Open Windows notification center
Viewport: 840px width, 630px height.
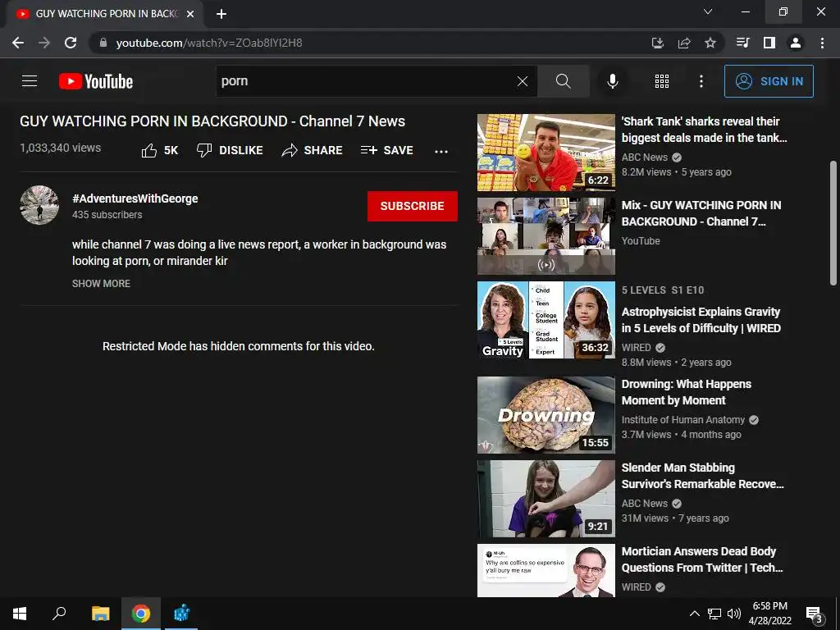(x=814, y=614)
